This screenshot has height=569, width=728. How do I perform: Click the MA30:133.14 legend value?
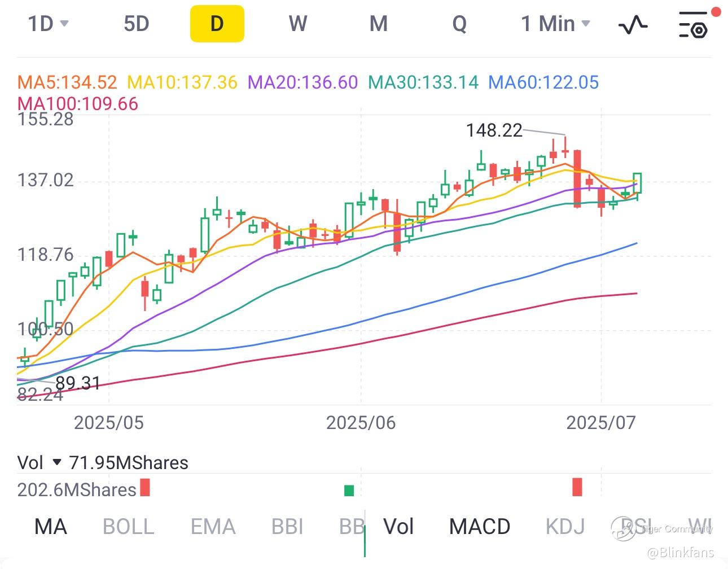423,82
